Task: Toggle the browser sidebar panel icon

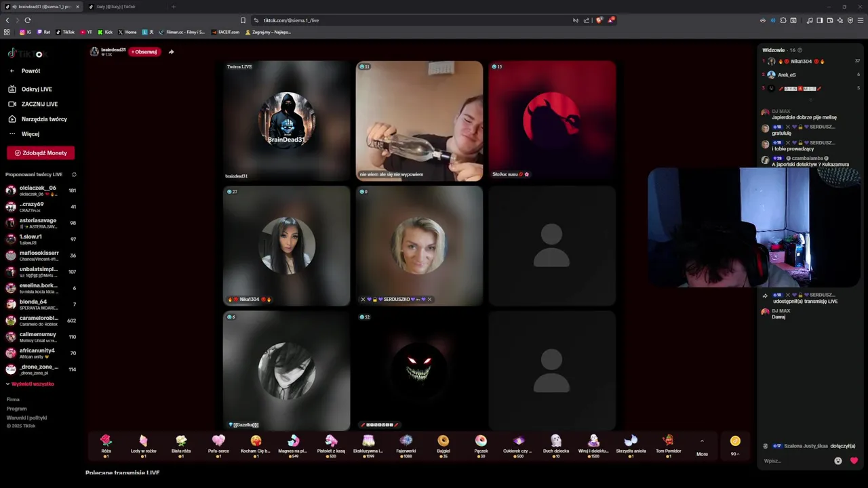Action: coord(819,20)
